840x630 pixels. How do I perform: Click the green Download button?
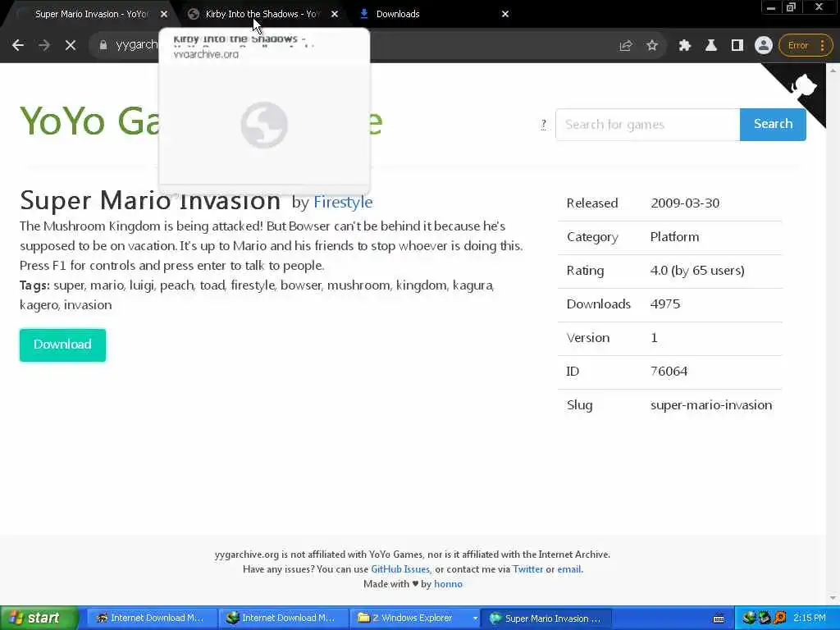click(62, 345)
